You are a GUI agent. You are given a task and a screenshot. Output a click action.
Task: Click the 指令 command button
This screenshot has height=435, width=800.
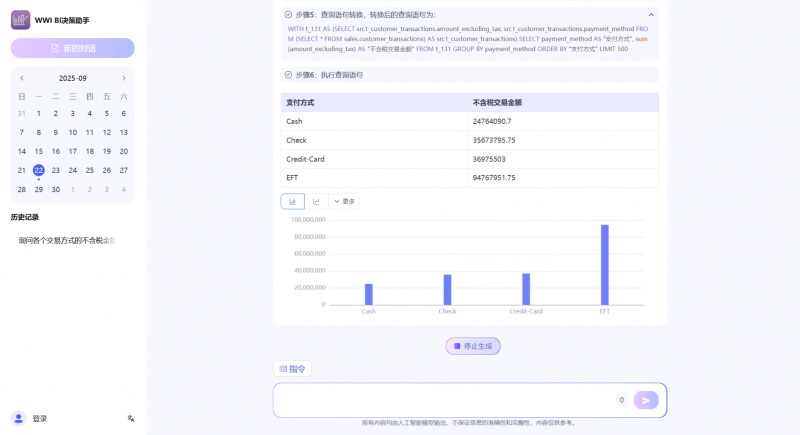coord(292,369)
